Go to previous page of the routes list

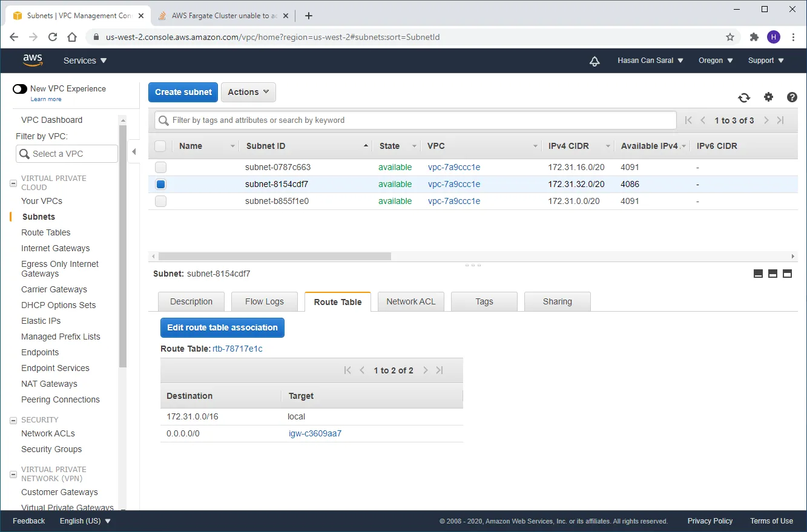362,370
